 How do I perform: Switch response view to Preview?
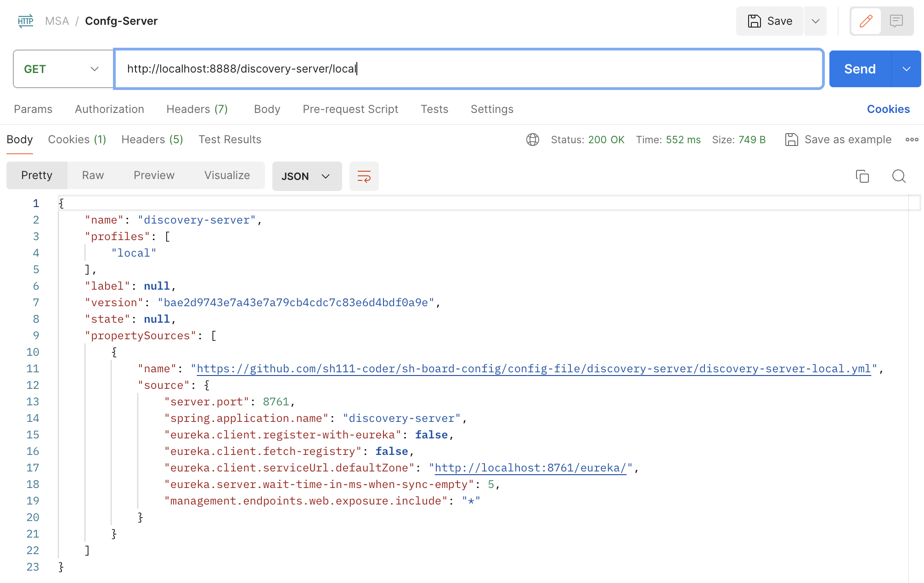click(x=154, y=175)
